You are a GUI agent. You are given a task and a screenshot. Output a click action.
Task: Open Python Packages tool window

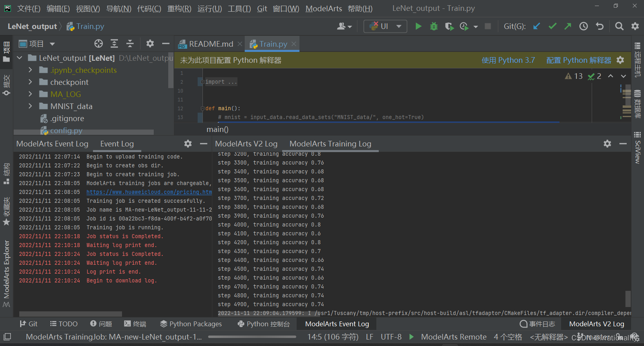point(191,324)
